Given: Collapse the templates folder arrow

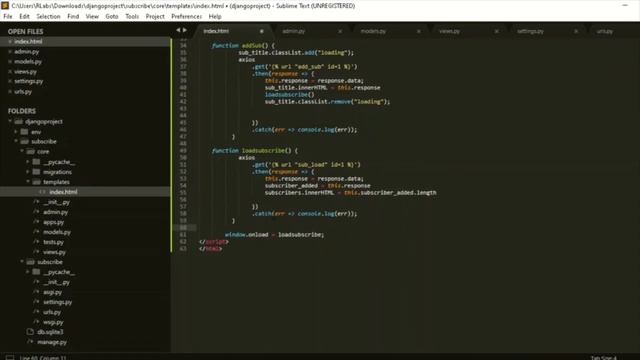Looking at the screenshot, I should 28,182.
